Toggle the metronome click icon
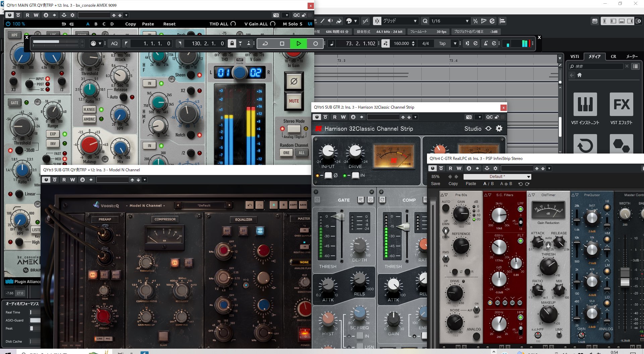This screenshot has width=644, height=354. (x=486, y=43)
